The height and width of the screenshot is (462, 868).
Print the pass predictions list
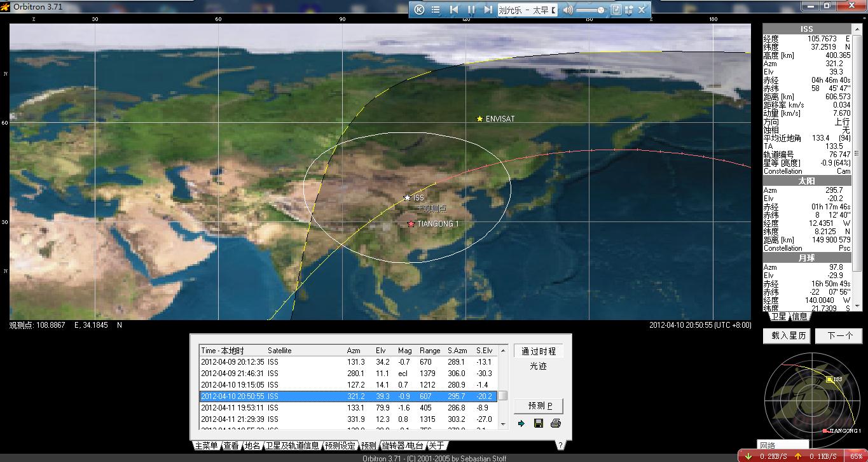[556, 424]
